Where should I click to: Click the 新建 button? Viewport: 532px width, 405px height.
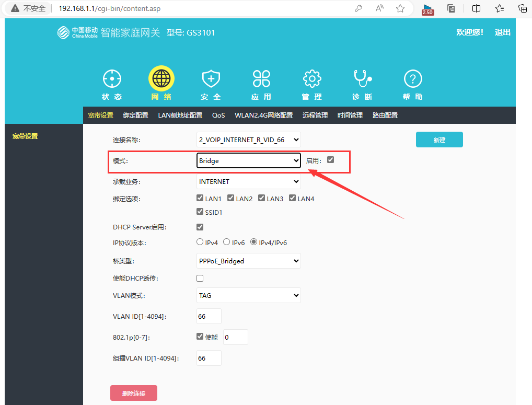(439, 140)
